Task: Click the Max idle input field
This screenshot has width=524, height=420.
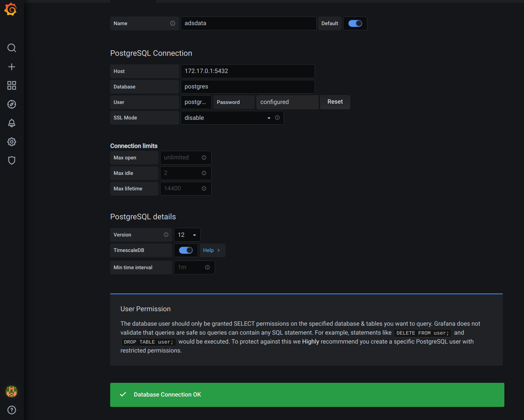Action: pyautogui.click(x=186, y=173)
